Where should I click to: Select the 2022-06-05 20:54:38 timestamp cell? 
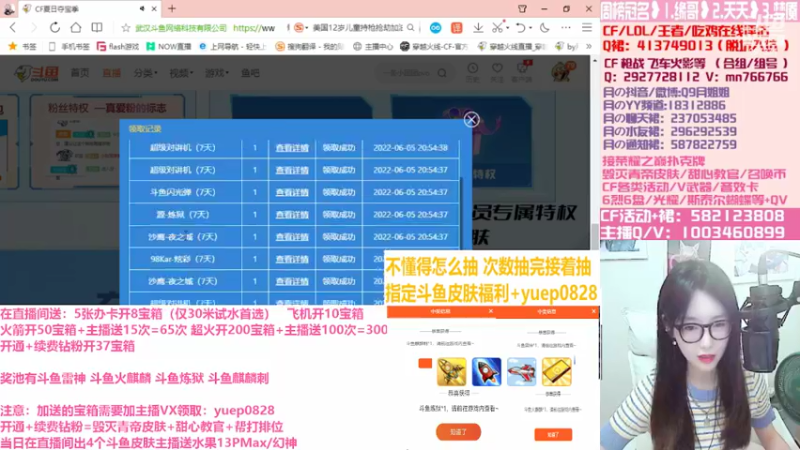pos(410,147)
